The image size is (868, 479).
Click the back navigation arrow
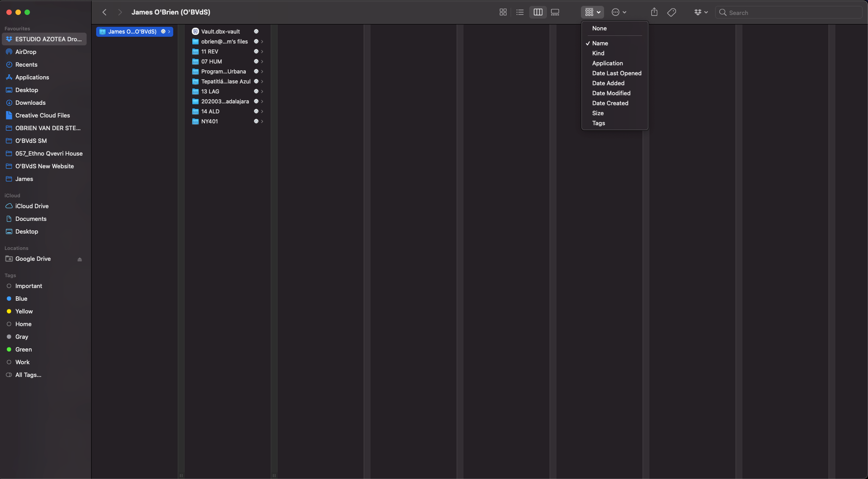(104, 12)
